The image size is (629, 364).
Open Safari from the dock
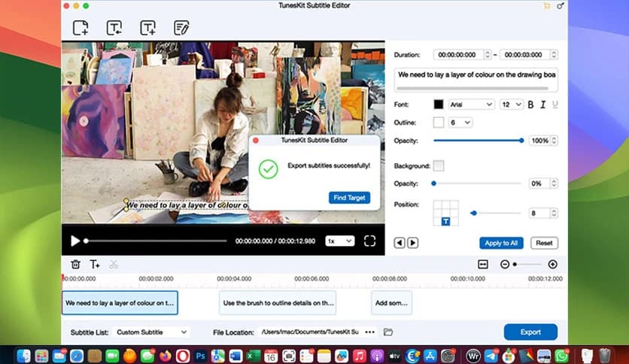coord(77,356)
